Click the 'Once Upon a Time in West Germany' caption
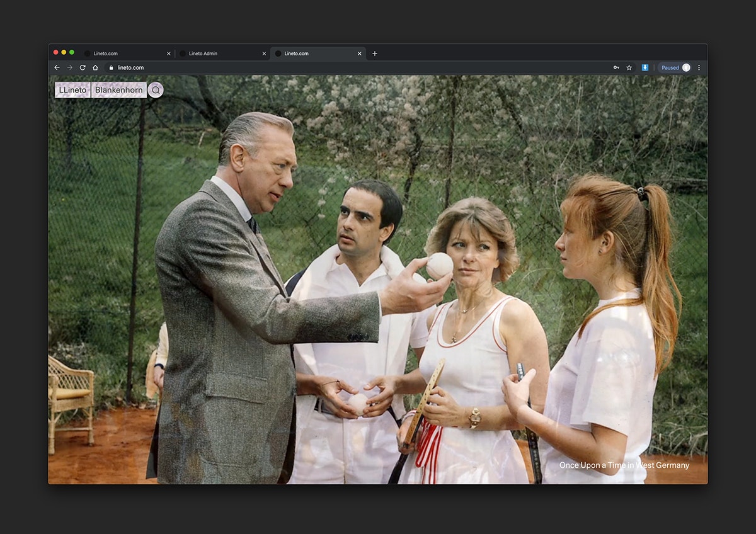 pos(624,465)
